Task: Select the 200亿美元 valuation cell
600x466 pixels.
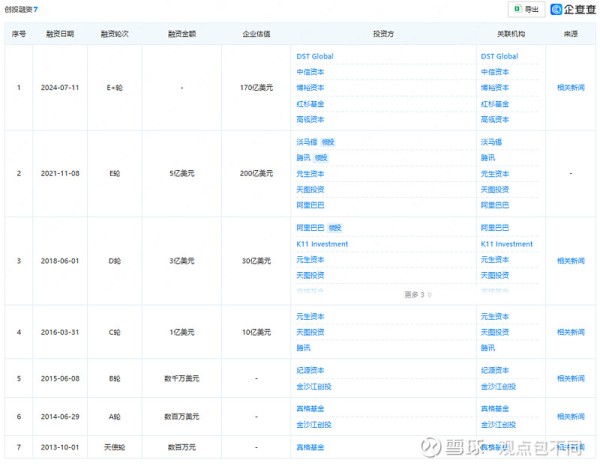Action: pos(256,173)
